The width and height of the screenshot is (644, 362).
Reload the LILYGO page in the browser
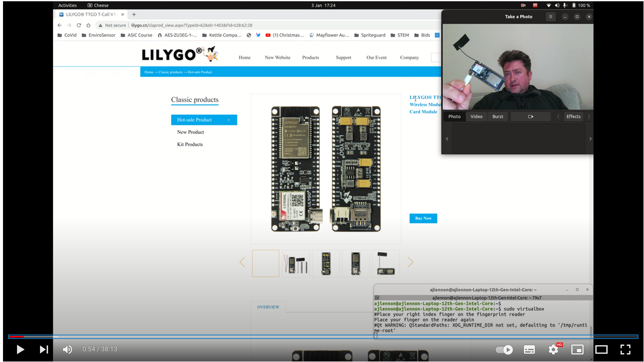pos(79,25)
